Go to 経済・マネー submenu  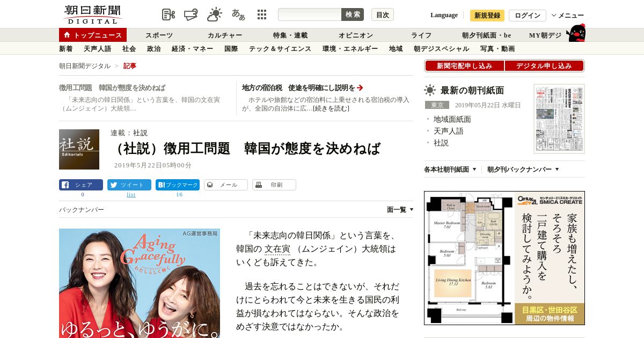point(193,48)
